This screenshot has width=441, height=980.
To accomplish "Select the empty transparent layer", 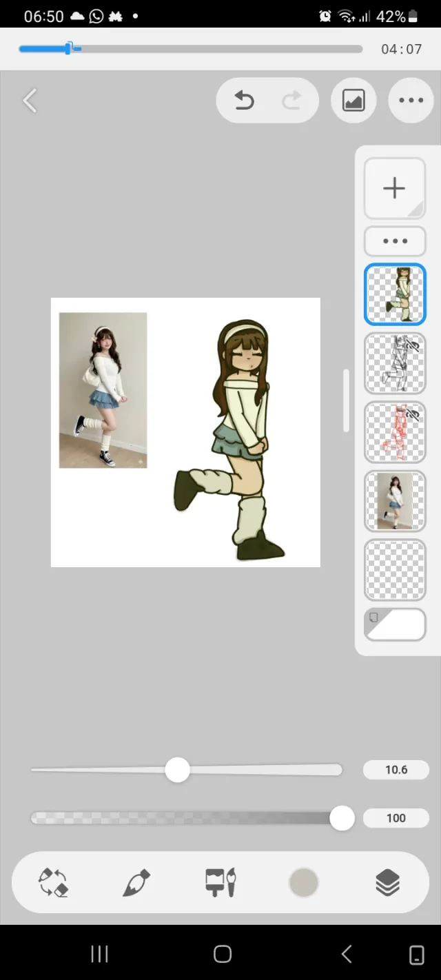I will (x=395, y=570).
